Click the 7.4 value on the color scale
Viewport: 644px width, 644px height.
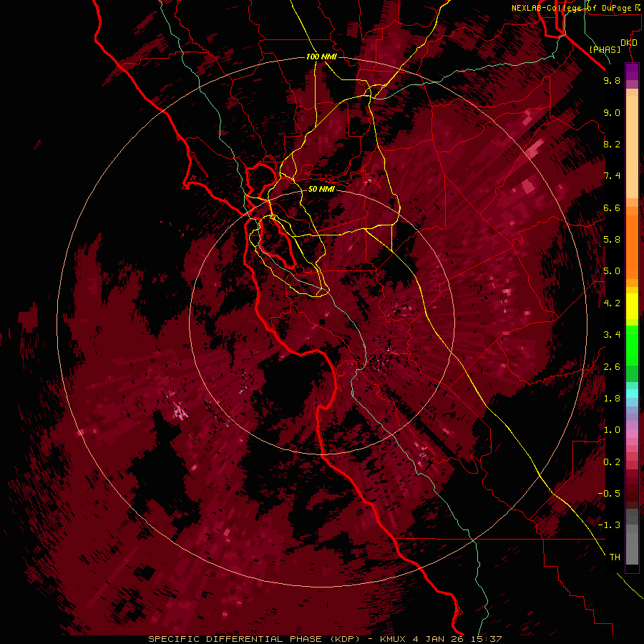click(612, 176)
